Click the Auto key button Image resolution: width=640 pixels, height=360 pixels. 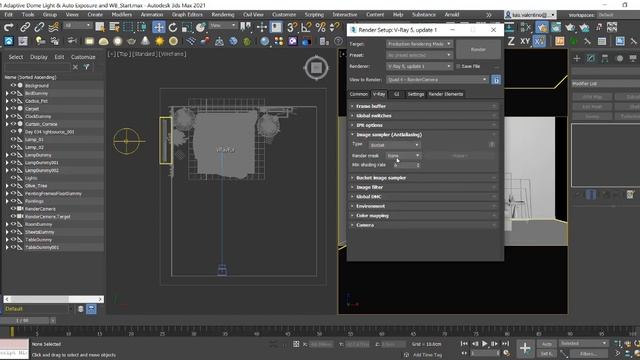547,344
